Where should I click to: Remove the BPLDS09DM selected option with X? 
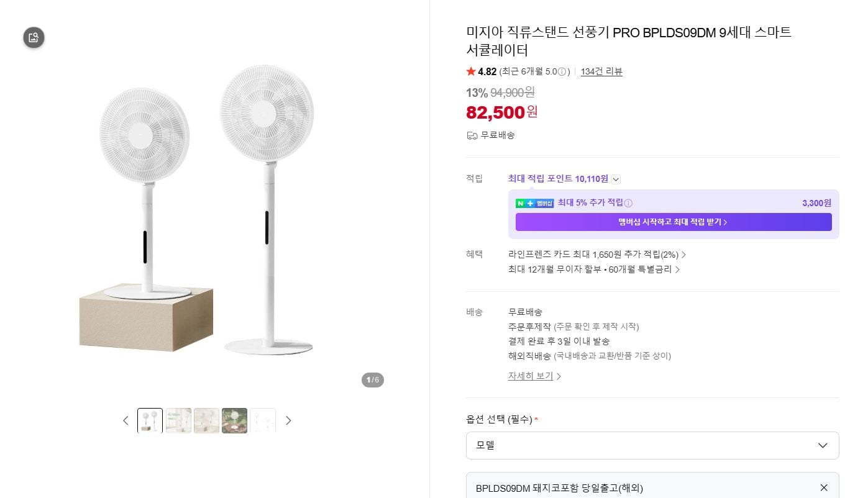click(824, 487)
